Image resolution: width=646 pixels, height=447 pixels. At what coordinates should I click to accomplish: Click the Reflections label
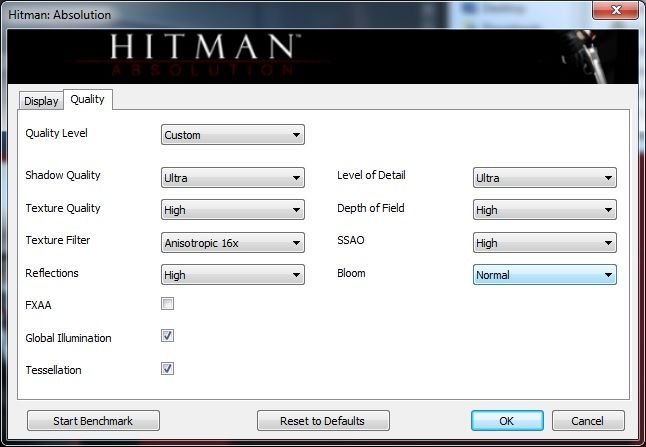[52, 273]
